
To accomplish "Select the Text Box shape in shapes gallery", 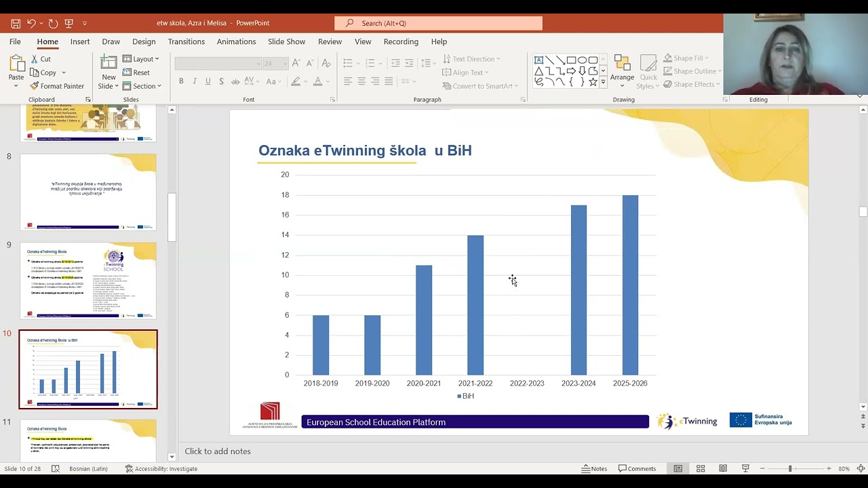I will tap(539, 60).
